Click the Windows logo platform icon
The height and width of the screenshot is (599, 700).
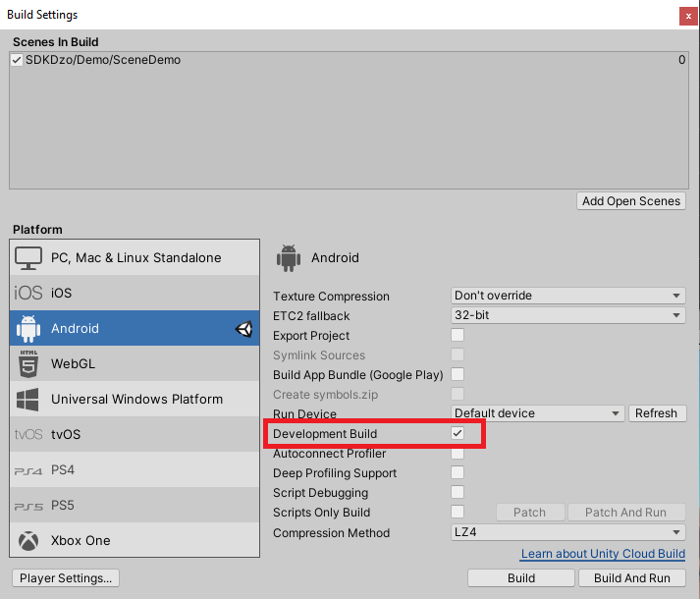coord(27,399)
